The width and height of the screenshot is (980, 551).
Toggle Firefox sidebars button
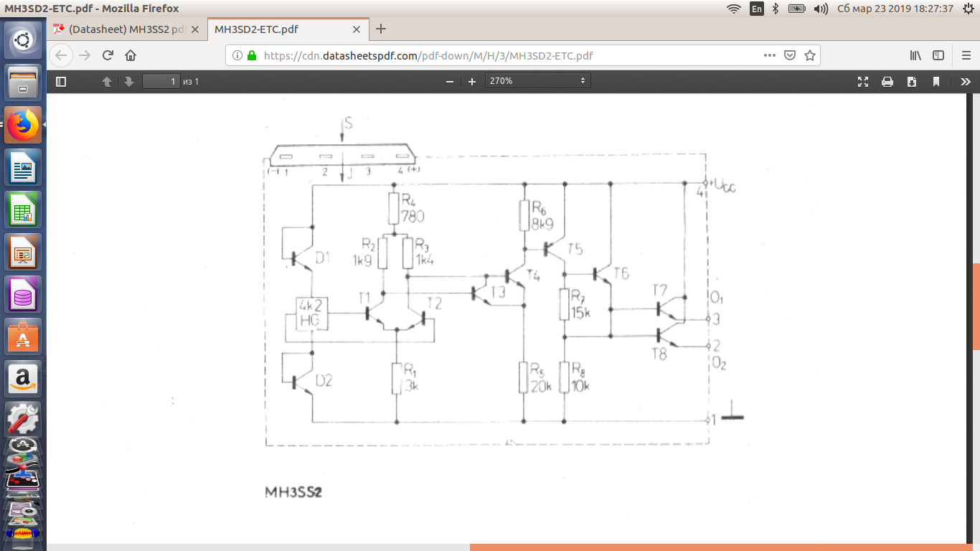click(x=938, y=55)
